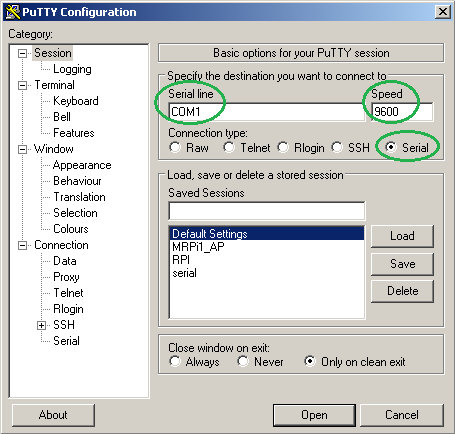Screen dimensions: 455x434
Task: Choose the SSH connection type
Action: (337, 147)
